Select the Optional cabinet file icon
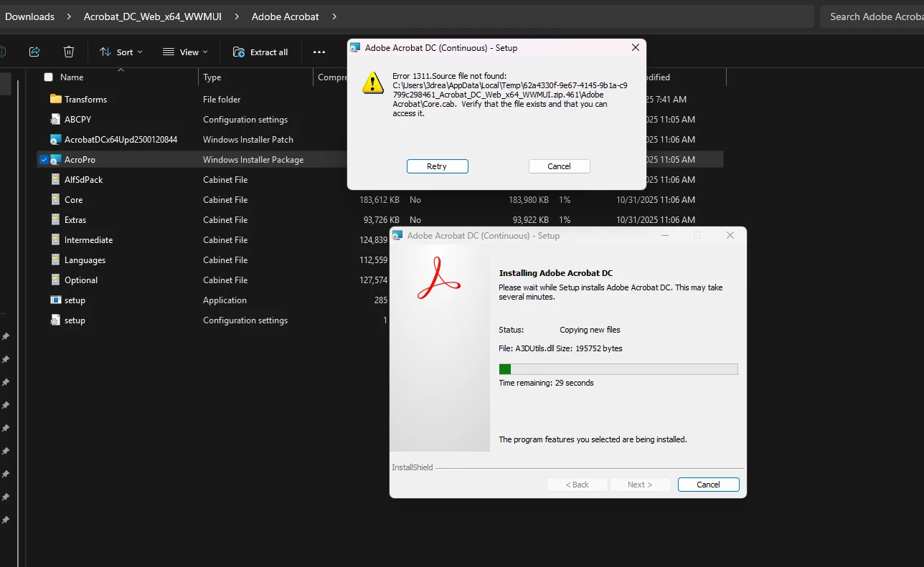The height and width of the screenshot is (567, 924). tap(56, 280)
